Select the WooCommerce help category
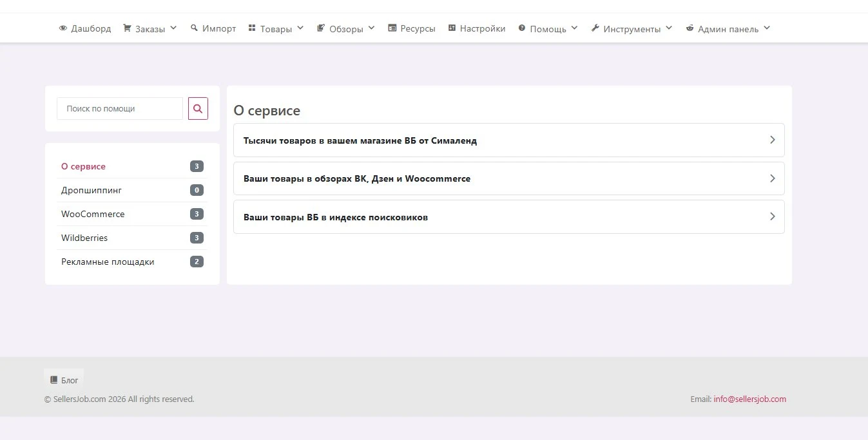 [x=93, y=214]
